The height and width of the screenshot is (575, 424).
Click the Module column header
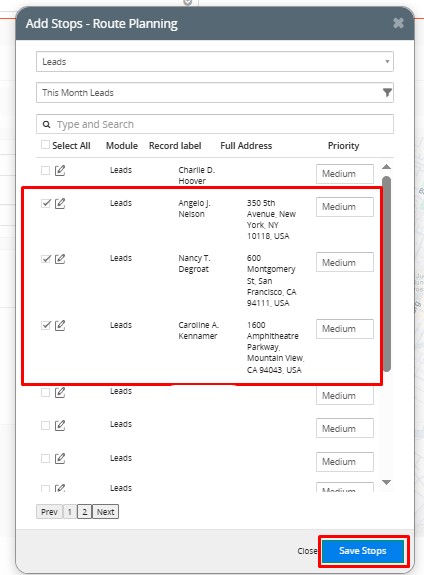click(x=122, y=146)
